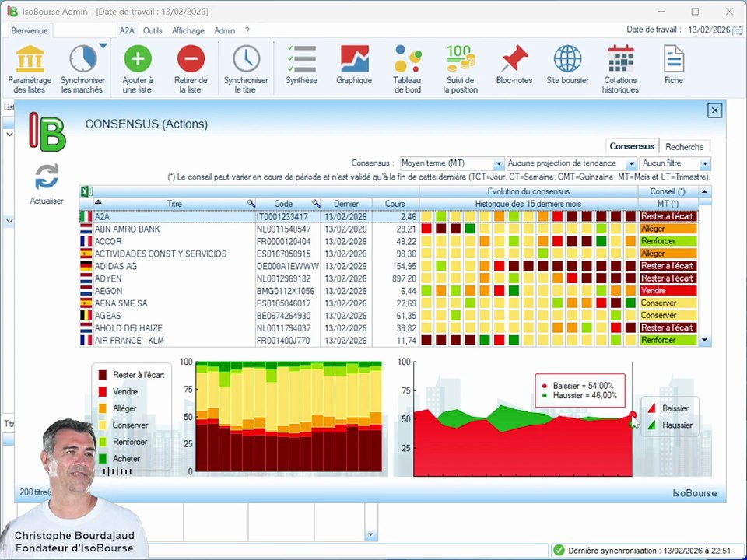Image resolution: width=747 pixels, height=560 pixels.
Task: Open the Fiche tool
Action: [x=674, y=65]
